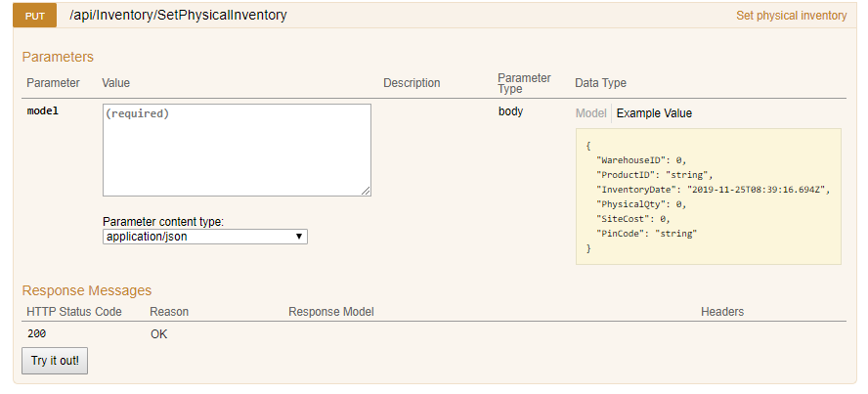Click the Response Messages section heading
Image resolution: width=868 pixels, height=394 pixels.
tap(87, 290)
